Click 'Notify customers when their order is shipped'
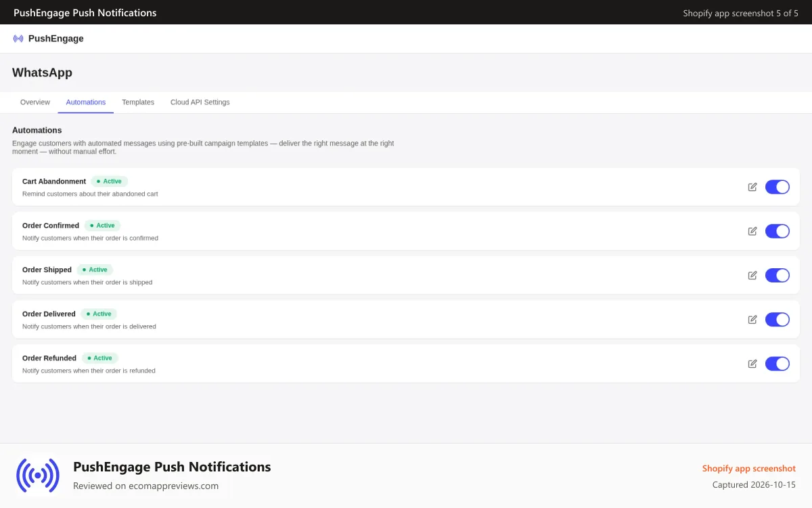The height and width of the screenshot is (508, 812). pyautogui.click(x=87, y=282)
